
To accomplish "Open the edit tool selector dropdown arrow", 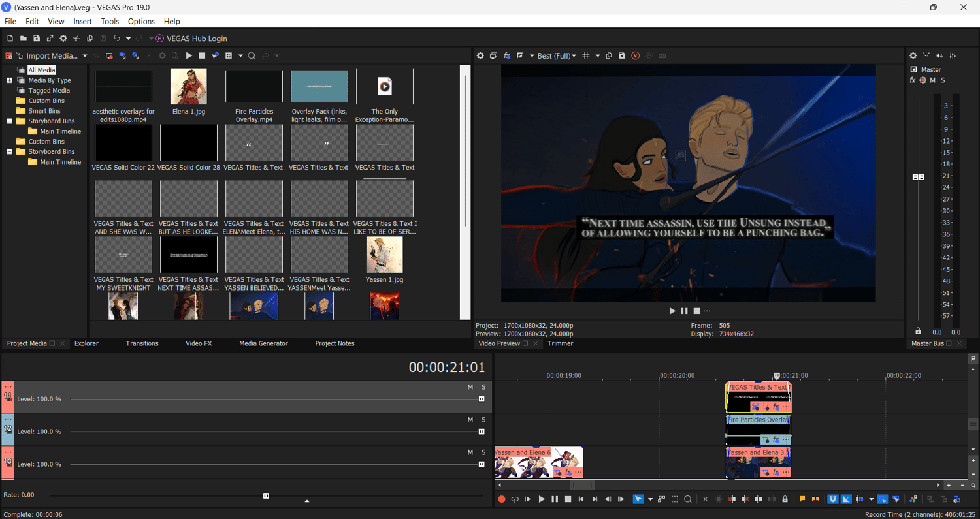I will [650, 499].
